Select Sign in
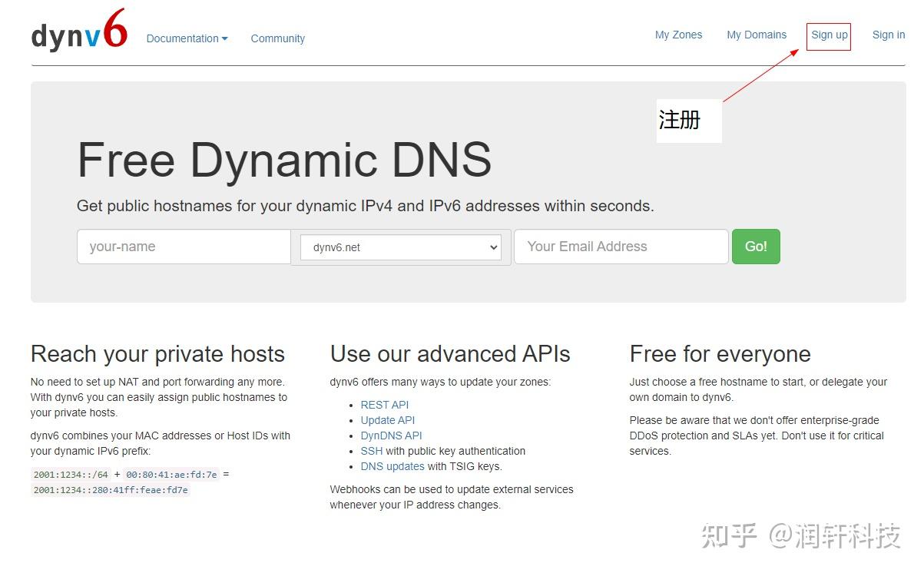 tap(888, 35)
